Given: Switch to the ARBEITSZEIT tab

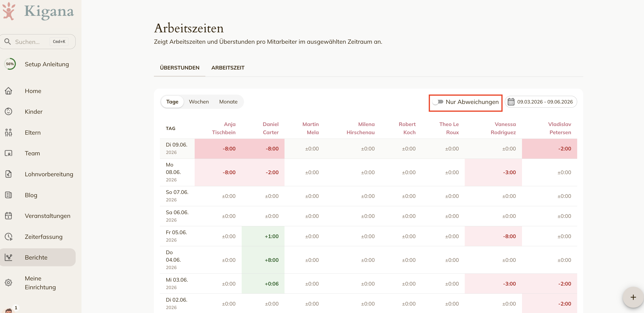Looking at the screenshot, I should click(228, 68).
